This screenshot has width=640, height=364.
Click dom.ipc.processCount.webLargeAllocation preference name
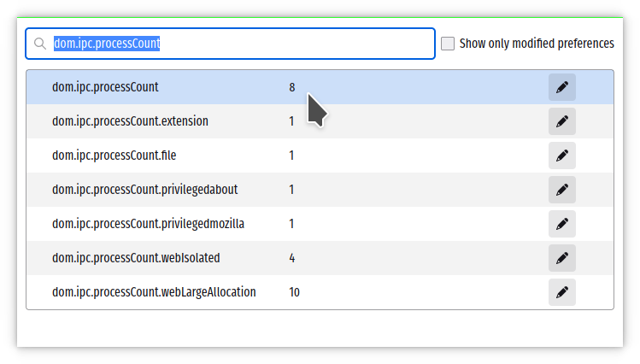154,292
